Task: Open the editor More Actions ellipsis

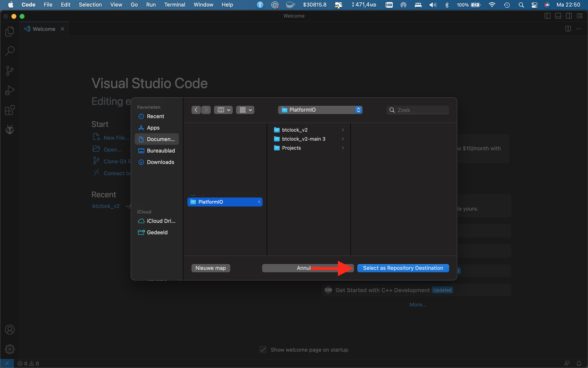Action: tap(579, 29)
